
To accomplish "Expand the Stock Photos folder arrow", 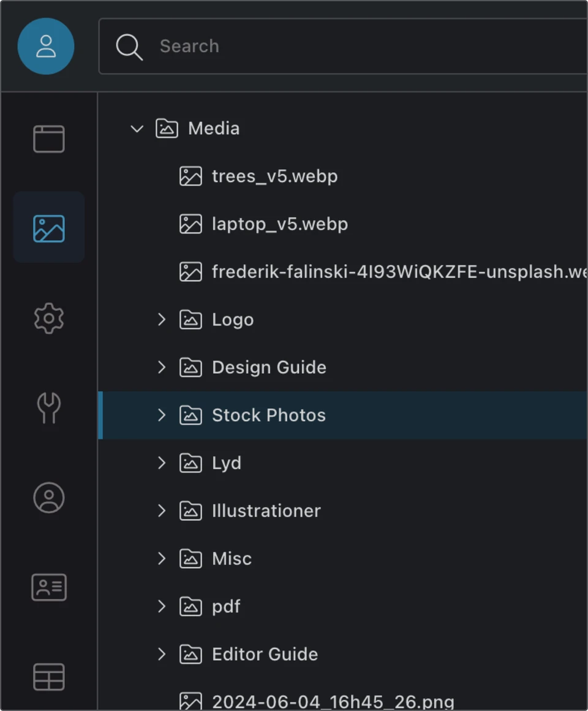I will [162, 415].
